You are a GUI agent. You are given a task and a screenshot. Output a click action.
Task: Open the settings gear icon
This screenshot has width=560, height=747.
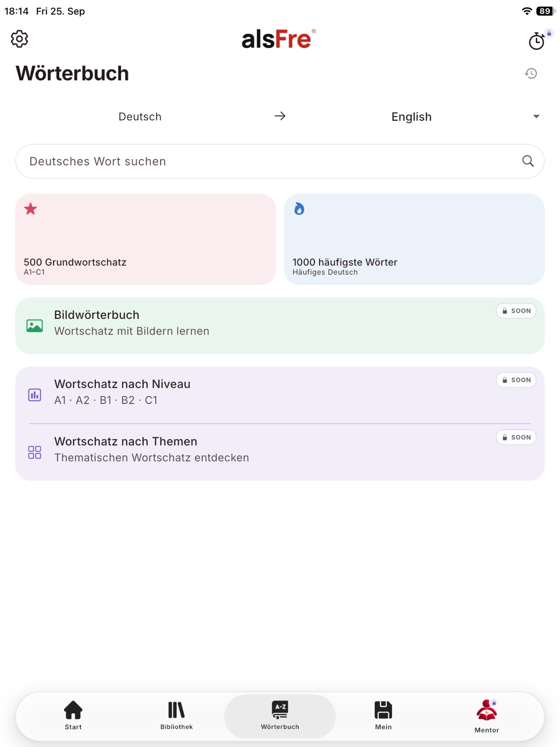[20, 39]
